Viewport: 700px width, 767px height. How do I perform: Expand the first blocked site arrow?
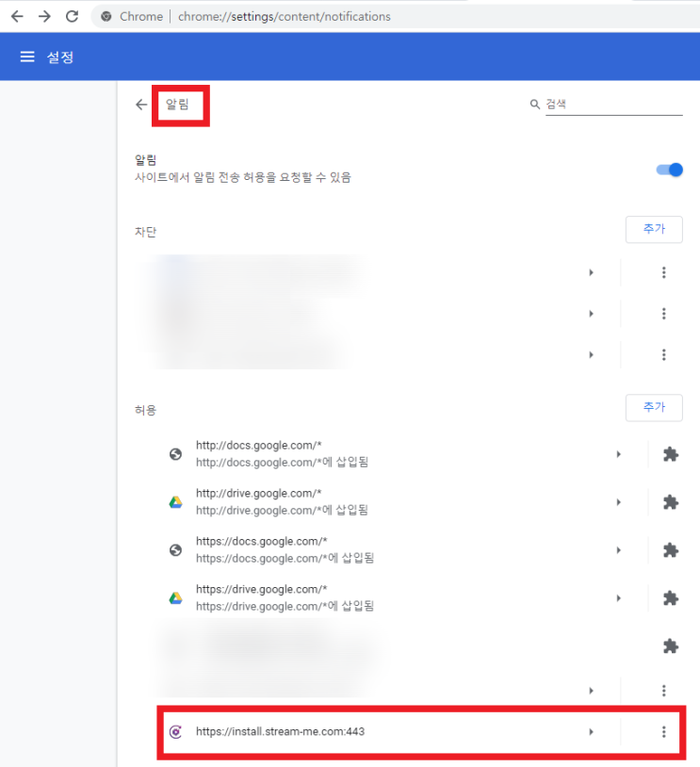coord(591,272)
